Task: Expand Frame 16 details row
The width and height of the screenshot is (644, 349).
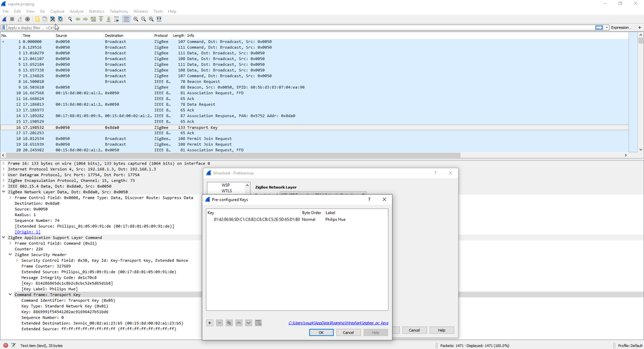Action: pyautogui.click(x=4, y=163)
